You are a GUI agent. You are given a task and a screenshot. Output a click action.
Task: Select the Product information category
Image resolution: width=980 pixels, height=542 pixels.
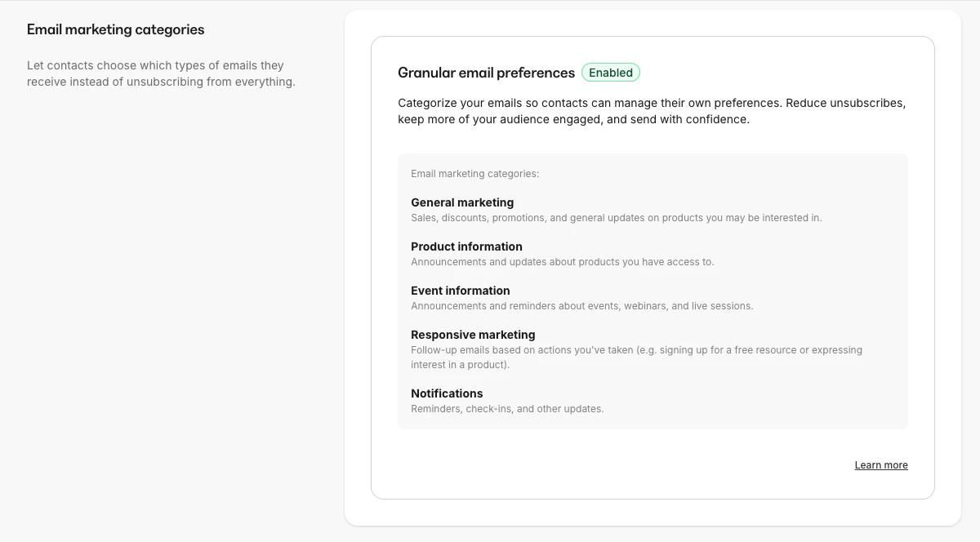pos(466,247)
